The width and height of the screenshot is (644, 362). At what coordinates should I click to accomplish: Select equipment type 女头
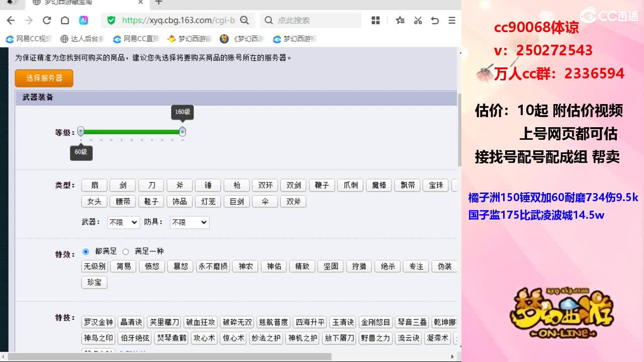click(94, 202)
